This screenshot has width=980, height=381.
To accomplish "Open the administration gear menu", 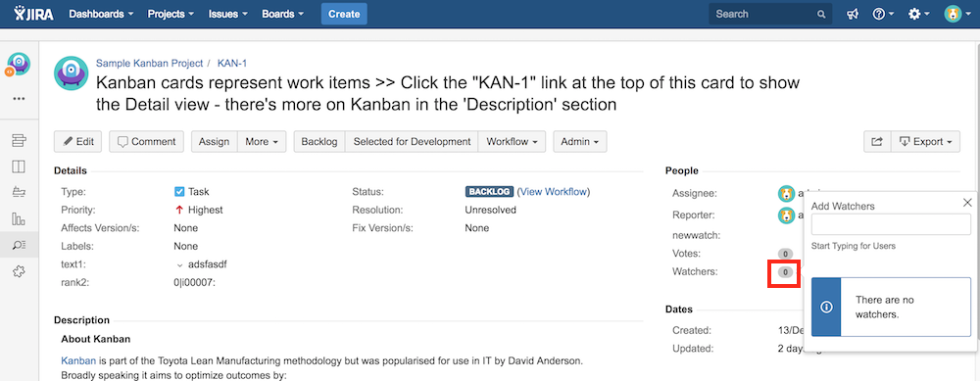I will 919,14.
